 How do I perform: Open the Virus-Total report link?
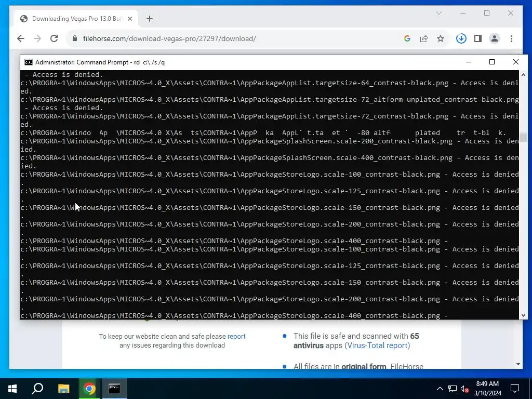pyautogui.click(x=377, y=345)
